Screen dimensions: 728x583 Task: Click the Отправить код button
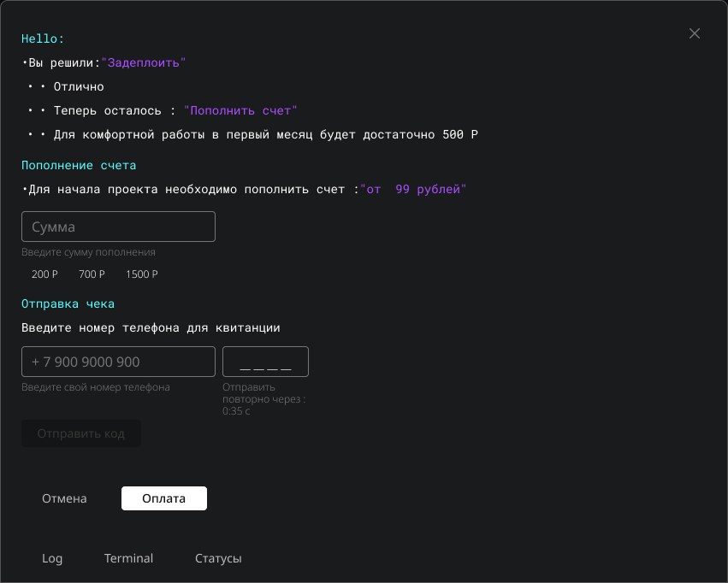[x=80, y=433]
